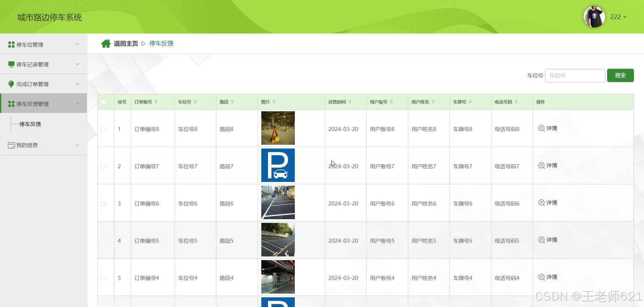Check the row for 订单编号5
644x307 pixels.
pos(103,241)
